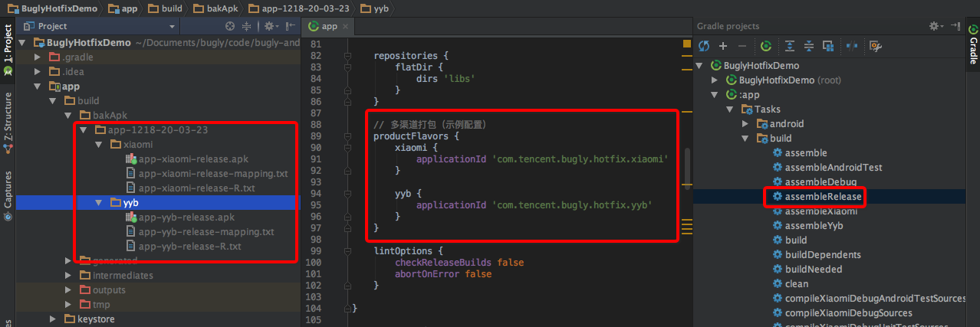Select the assembleAndroidTest Gradle task
The height and width of the screenshot is (327, 980).
pos(827,168)
